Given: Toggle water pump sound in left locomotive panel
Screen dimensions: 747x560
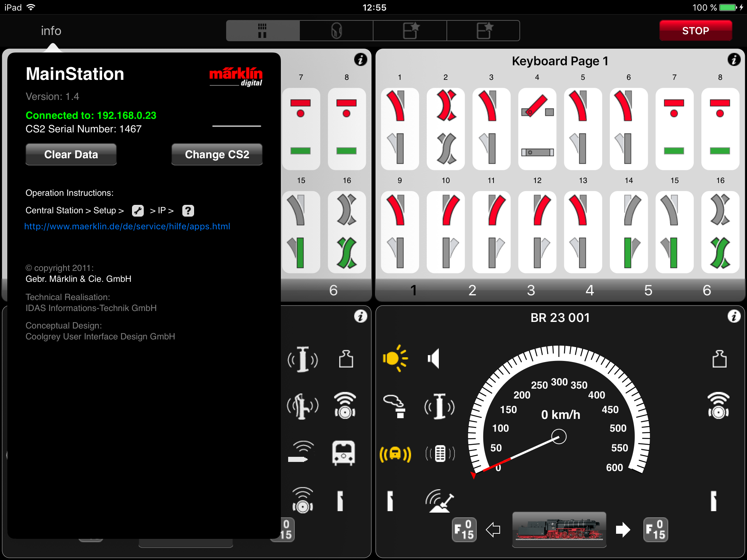Looking at the screenshot, I should point(303,406).
